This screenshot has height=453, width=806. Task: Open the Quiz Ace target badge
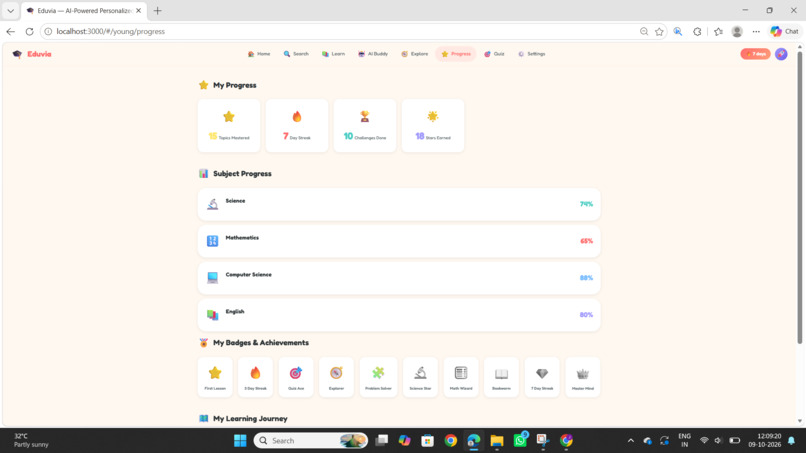[296, 377]
